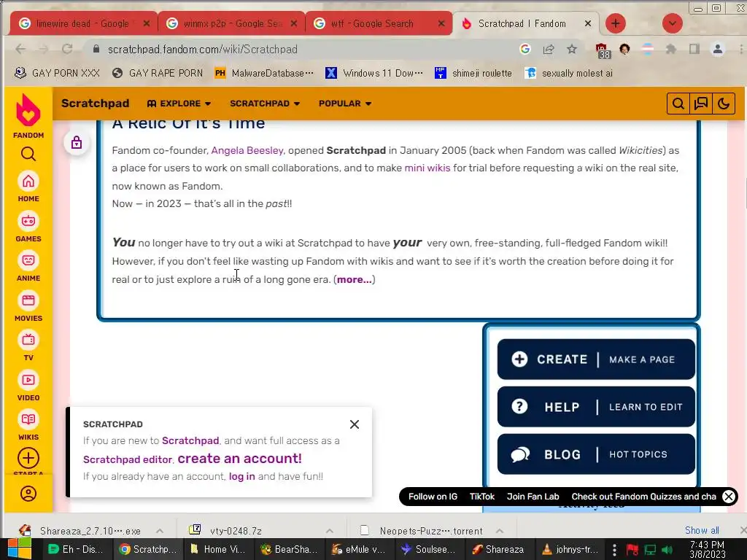This screenshot has height=560, width=747.
Task: Open the discussions icon in header
Action: 701,104
